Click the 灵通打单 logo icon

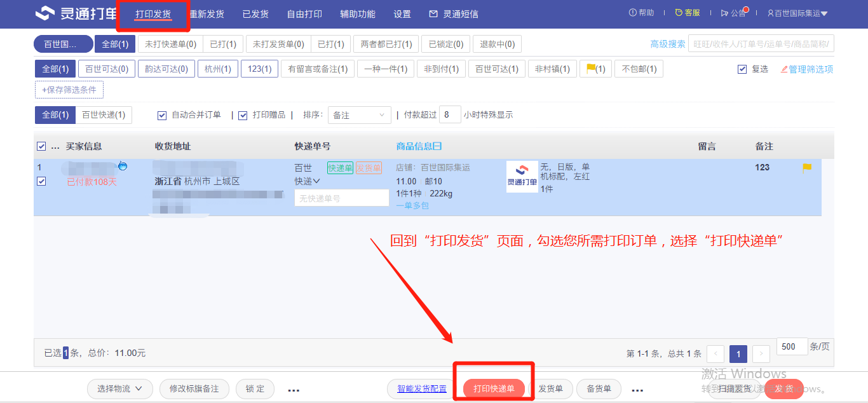(44, 13)
